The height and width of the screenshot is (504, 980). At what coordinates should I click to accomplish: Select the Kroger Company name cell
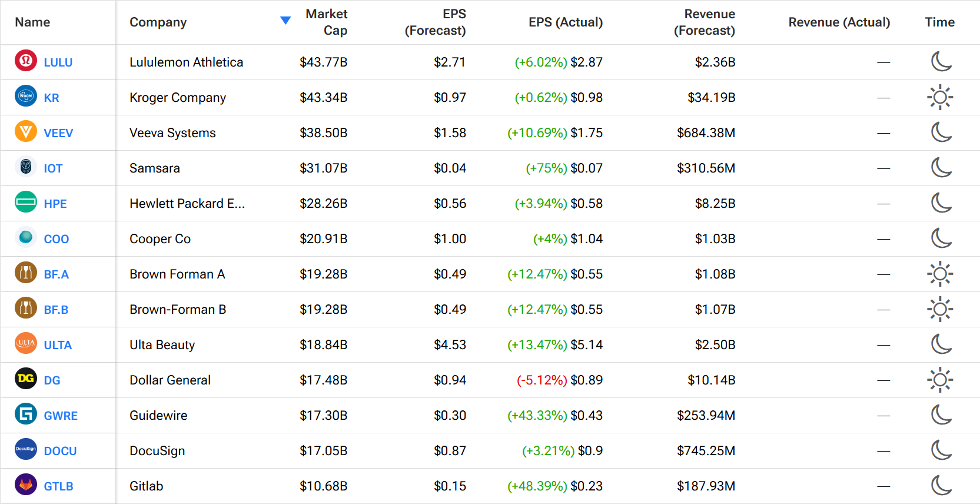pos(178,98)
